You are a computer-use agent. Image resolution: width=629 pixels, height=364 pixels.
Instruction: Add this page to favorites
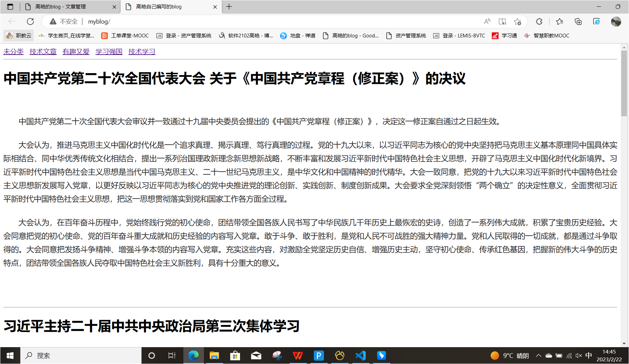(x=518, y=22)
